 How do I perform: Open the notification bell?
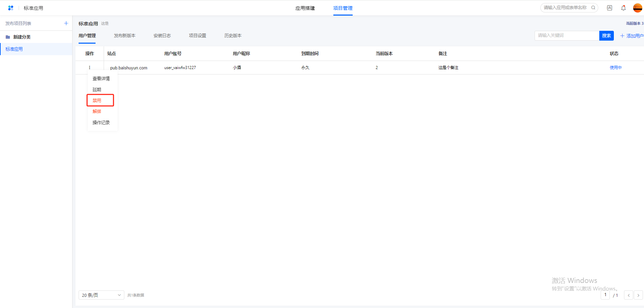[623, 8]
